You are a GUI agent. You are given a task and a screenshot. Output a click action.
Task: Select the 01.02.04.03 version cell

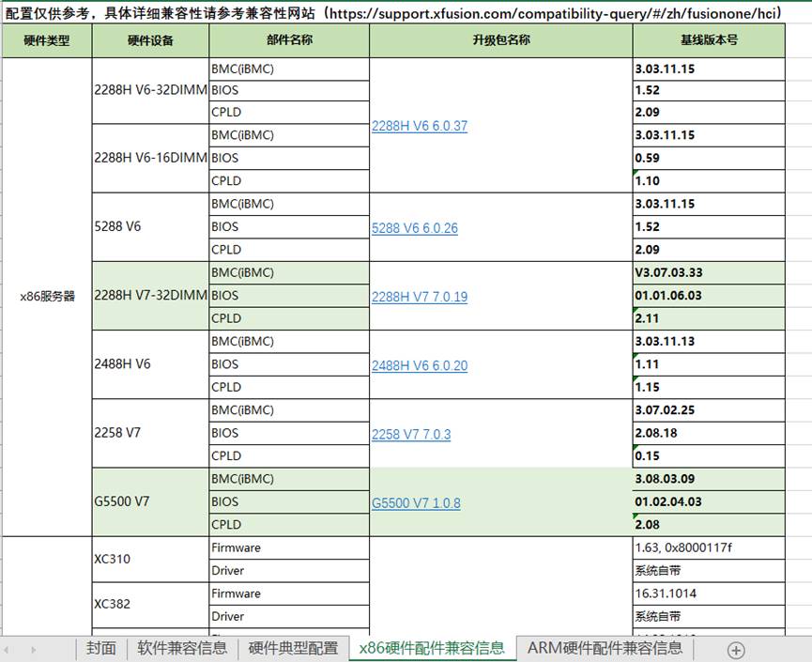coord(709,501)
